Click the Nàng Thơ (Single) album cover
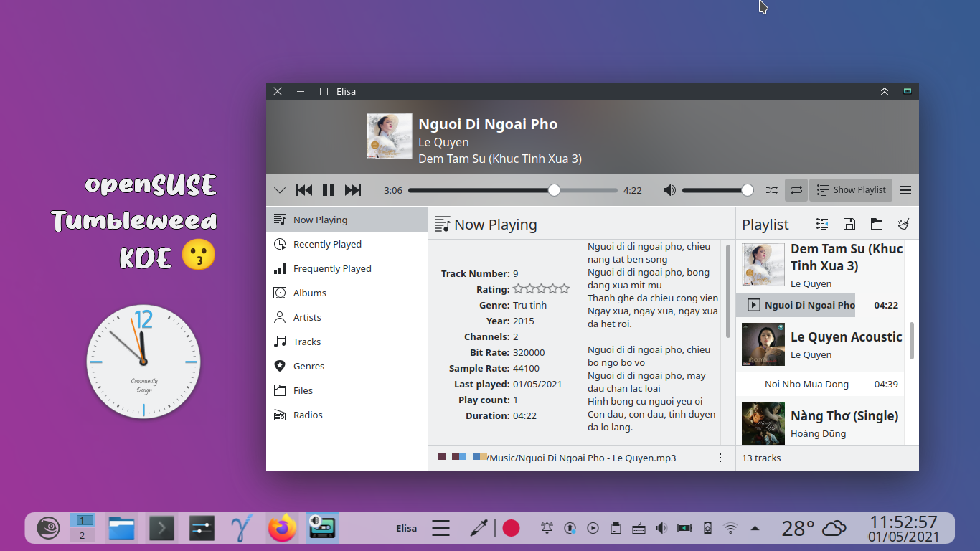The height and width of the screenshot is (551, 980). point(763,423)
